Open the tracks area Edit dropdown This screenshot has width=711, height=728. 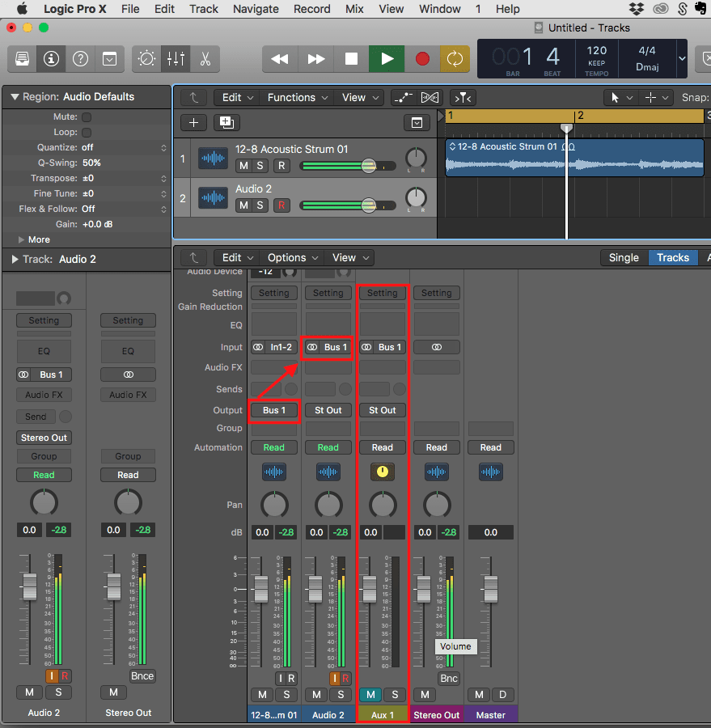237,98
